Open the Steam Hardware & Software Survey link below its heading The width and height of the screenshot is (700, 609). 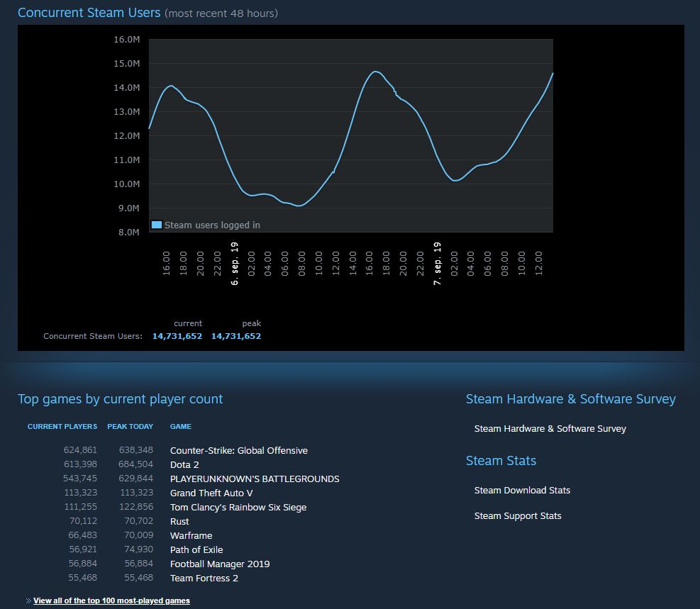[x=550, y=429]
